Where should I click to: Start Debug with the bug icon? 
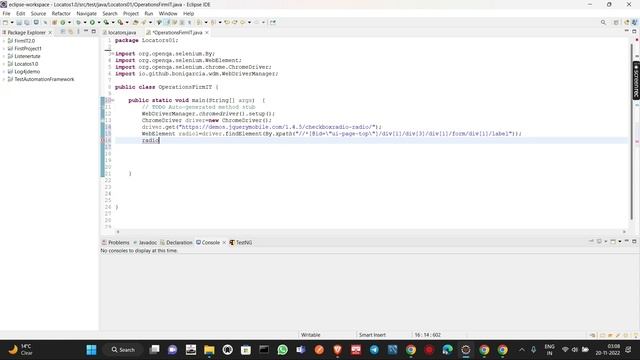[78, 22]
